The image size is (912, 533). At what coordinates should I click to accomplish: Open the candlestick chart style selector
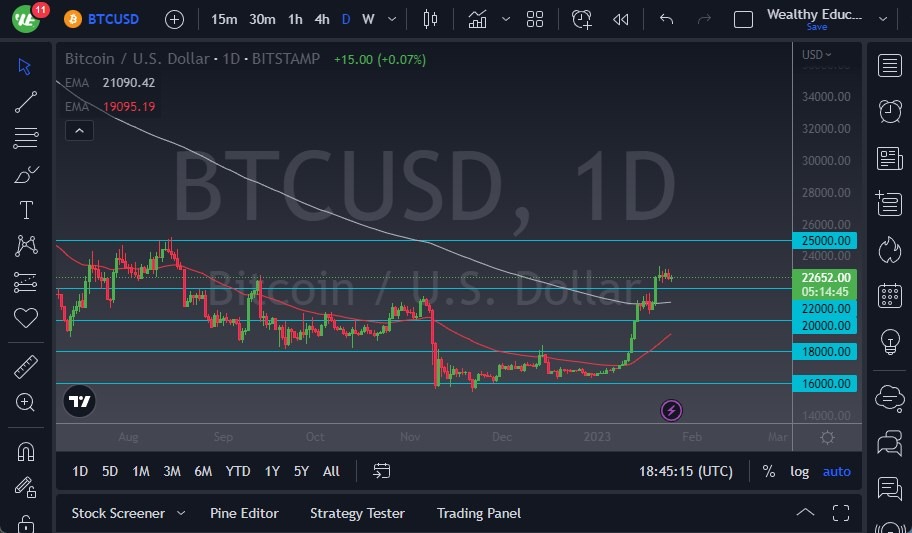point(430,19)
